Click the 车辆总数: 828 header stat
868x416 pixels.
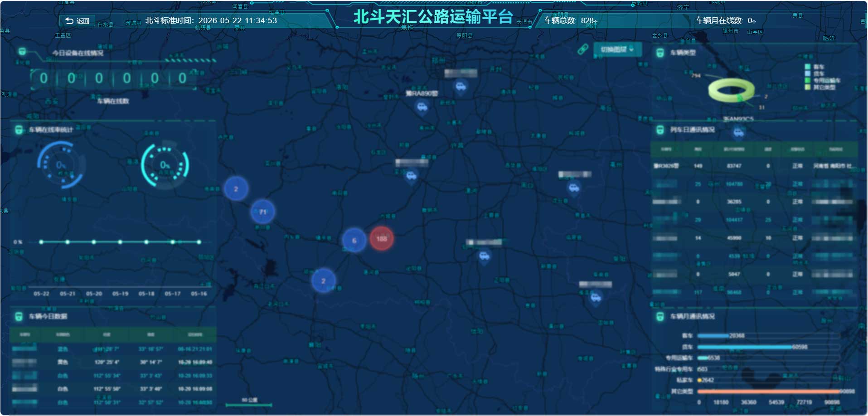click(x=571, y=20)
